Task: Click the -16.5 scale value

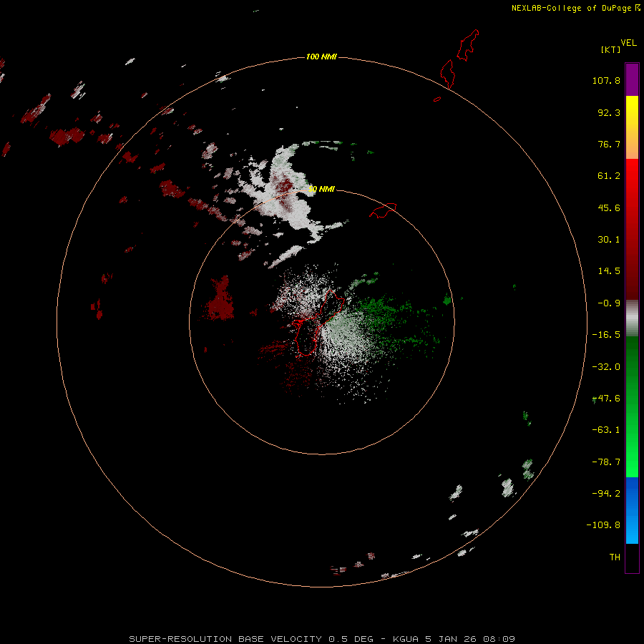Action: pyautogui.click(x=606, y=335)
